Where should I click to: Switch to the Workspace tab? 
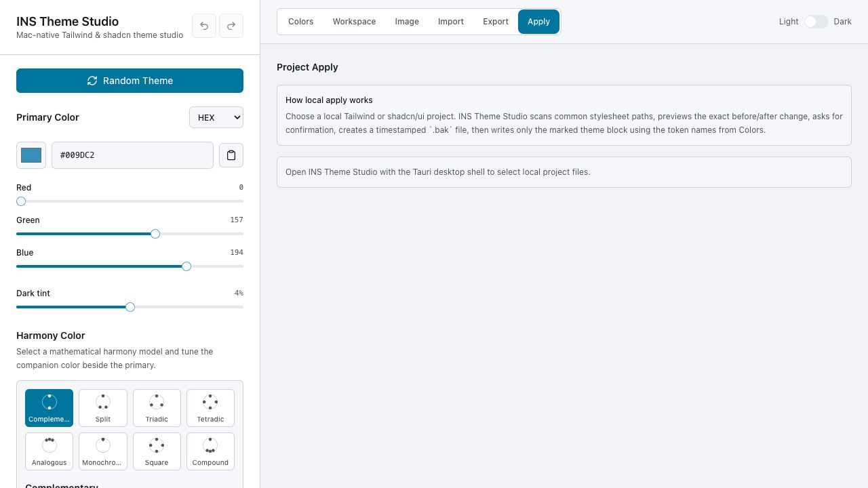[x=354, y=22]
